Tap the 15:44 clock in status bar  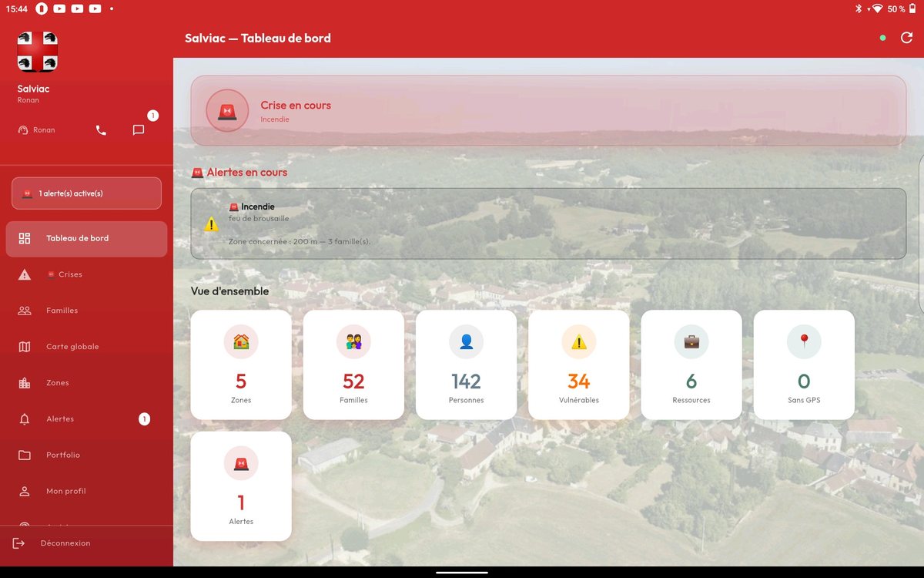pos(16,9)
